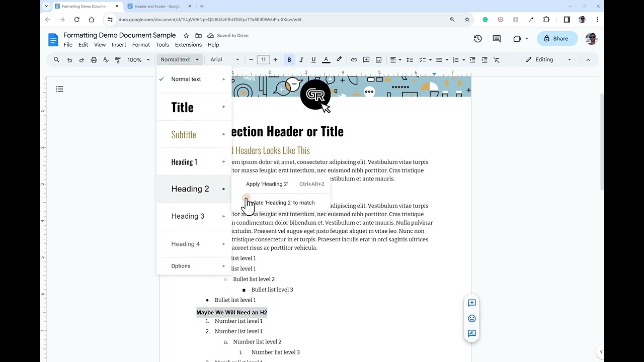Choose Heading 1 style

(x=194, y=162)
